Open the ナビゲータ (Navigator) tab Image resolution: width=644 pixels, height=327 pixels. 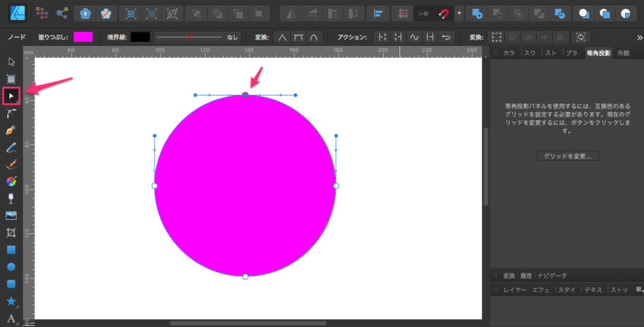tap(552, 275)
